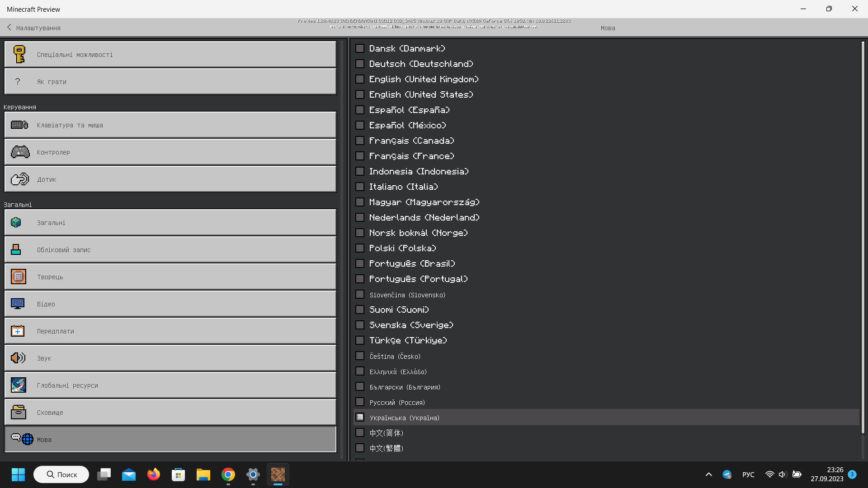Click the Nederlands (Nederland) language label
Viewport: 868px width, 488px height.
point(425,217)
